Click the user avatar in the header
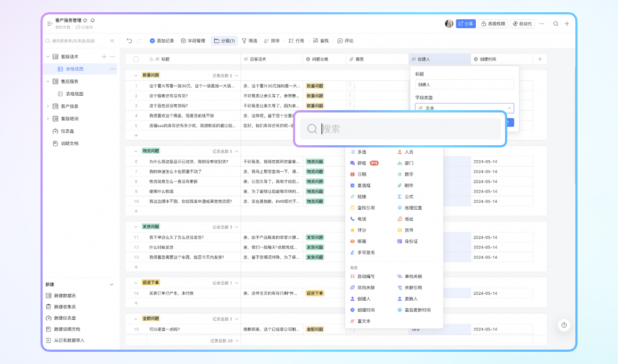The height and width of the screenshot is (364, 618). click(x=449, y=23)
